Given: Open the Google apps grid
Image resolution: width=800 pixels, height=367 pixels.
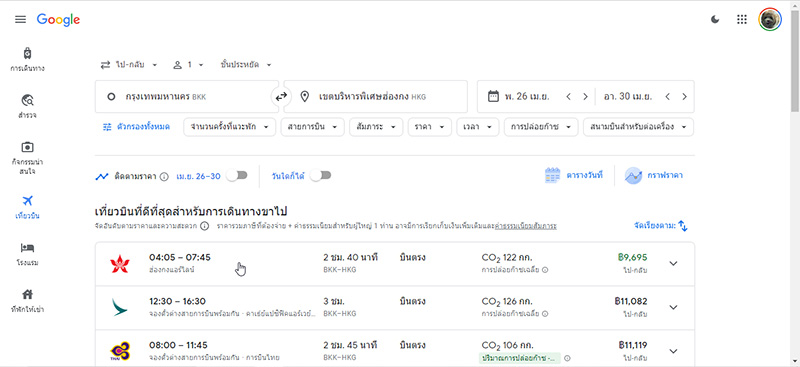Looking at the screenshot, I should point(742,20).
